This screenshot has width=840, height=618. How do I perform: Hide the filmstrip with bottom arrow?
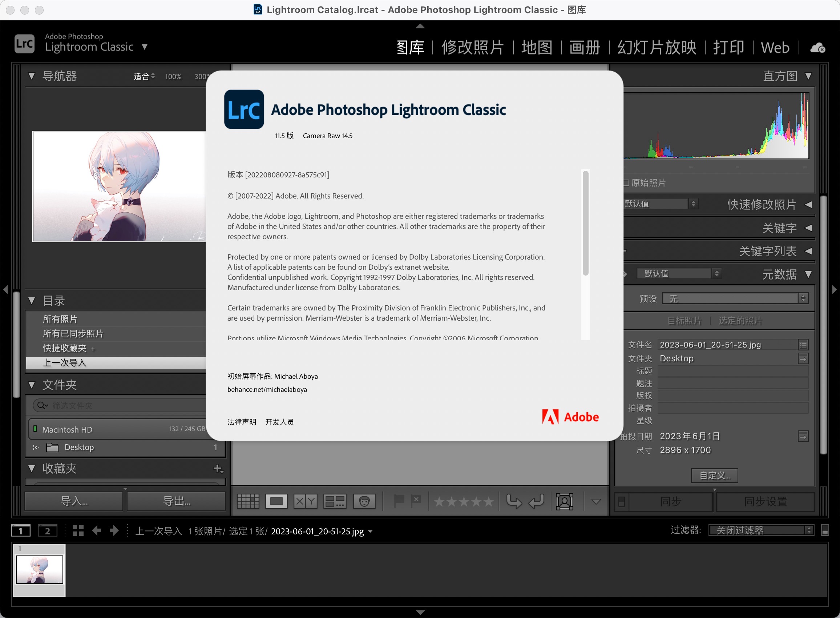point(420,613)
